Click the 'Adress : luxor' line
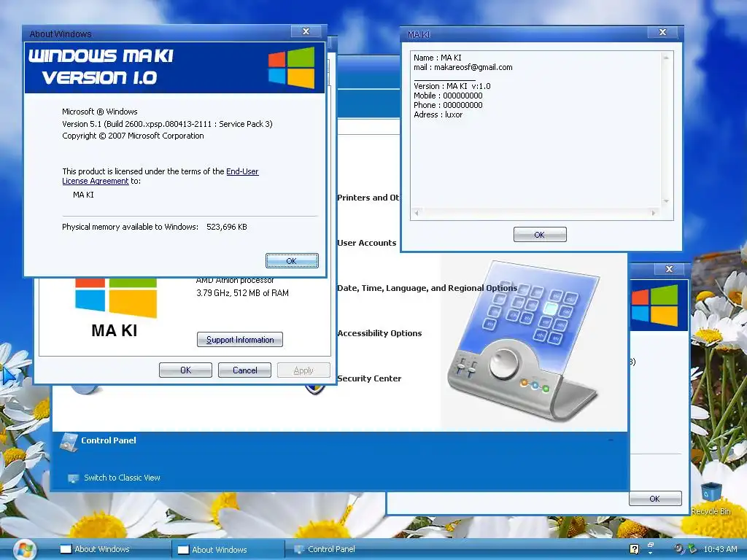The height and width of the screenshot is (560, 747). [438, 114]
